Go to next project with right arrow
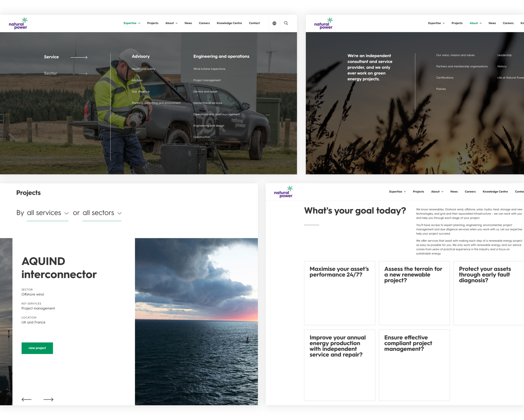This screenshot has height=420, width=524. point(48,399)
